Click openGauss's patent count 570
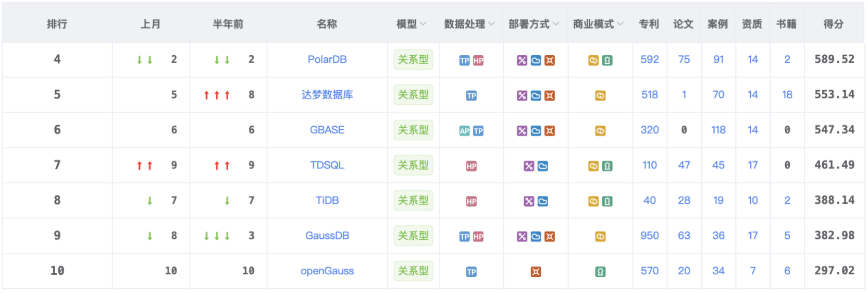 tap(650, 271)
